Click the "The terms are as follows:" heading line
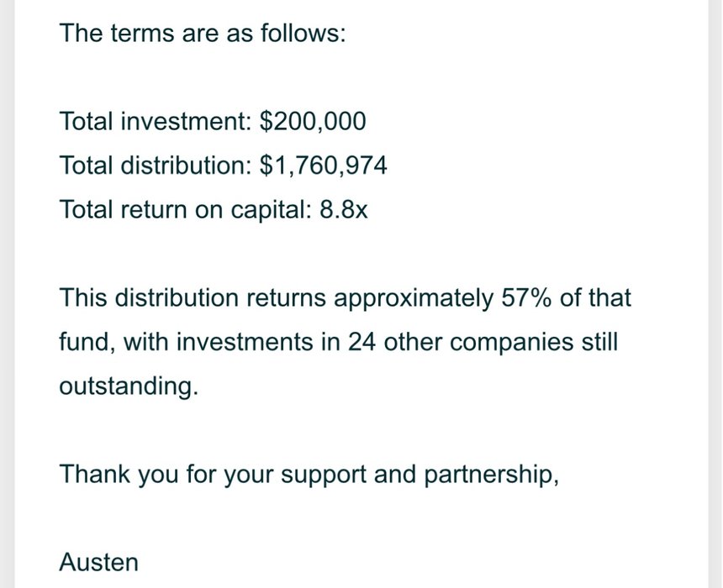This screenshot has height=588, width=723. (202, 34)
